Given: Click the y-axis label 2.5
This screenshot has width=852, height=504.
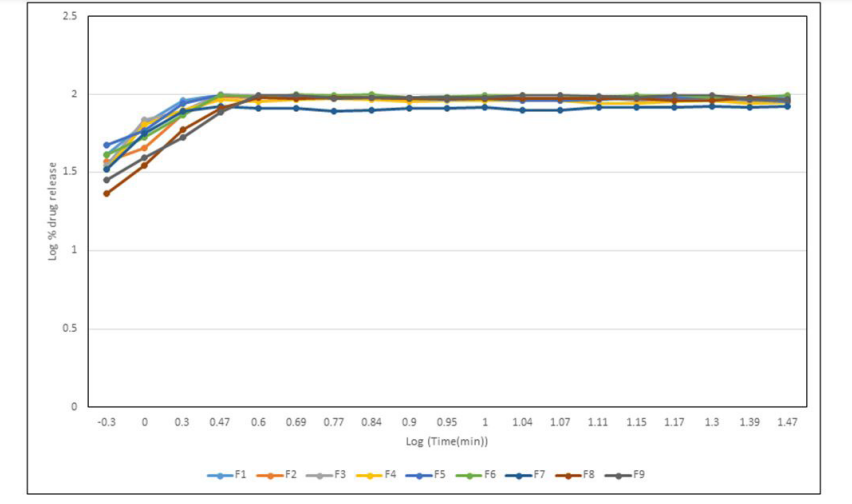Looking at the screenshot, I should point(70,16).
